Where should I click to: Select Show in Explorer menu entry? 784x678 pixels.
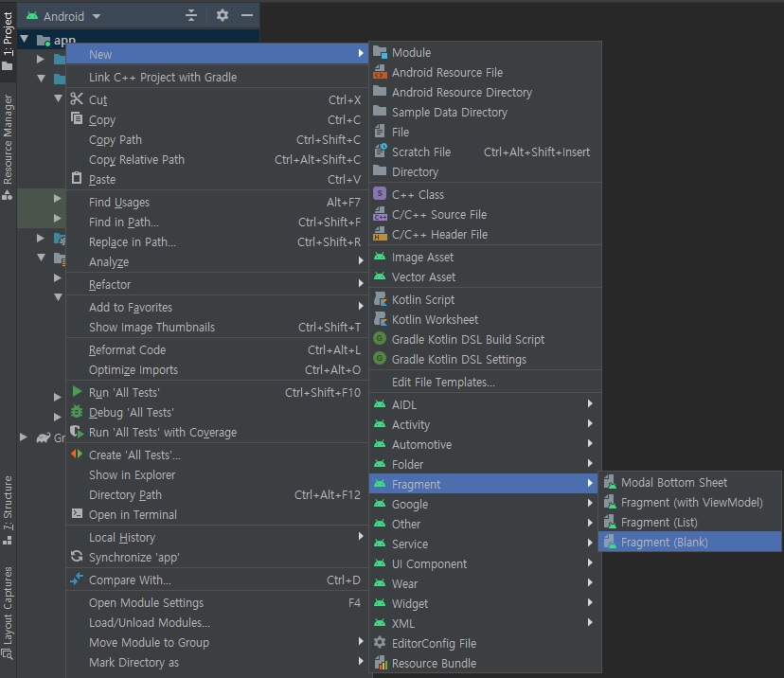[x=217, y=475]
